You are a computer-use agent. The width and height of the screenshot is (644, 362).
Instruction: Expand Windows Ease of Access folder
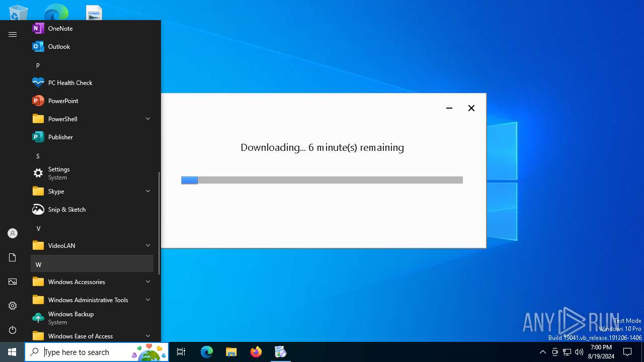click(x=92, y=335)
